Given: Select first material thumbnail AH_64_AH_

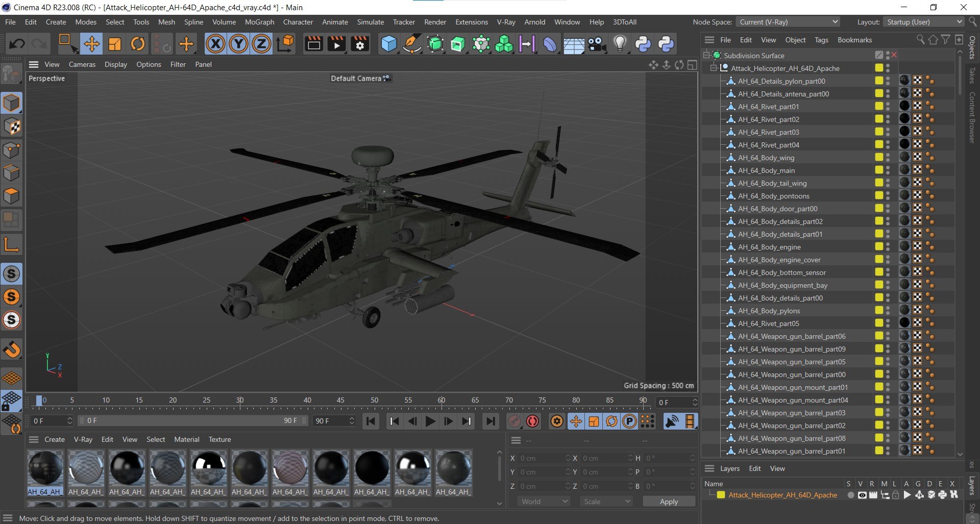Looking at the screenshot, I should point(45,473).
